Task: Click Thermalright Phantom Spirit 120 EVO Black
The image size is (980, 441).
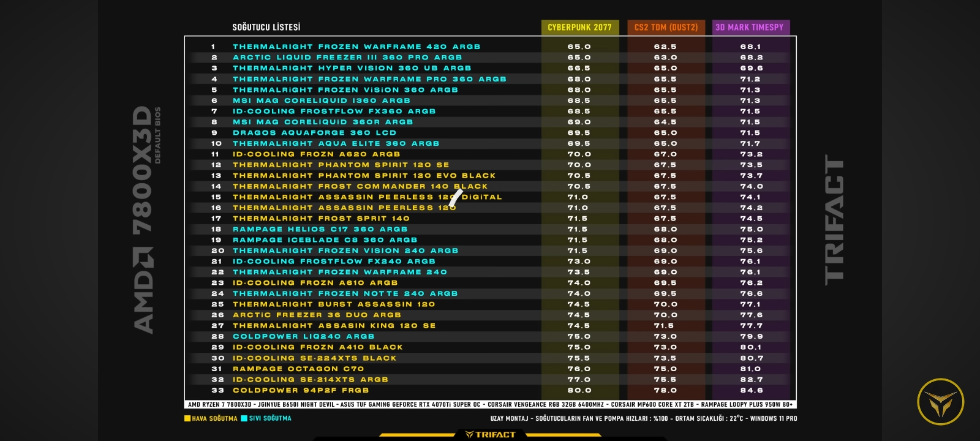Action: (364, 176)
